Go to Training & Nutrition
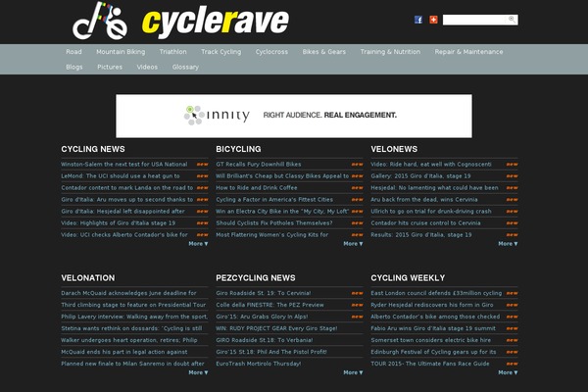 click(x=390, y=52)
